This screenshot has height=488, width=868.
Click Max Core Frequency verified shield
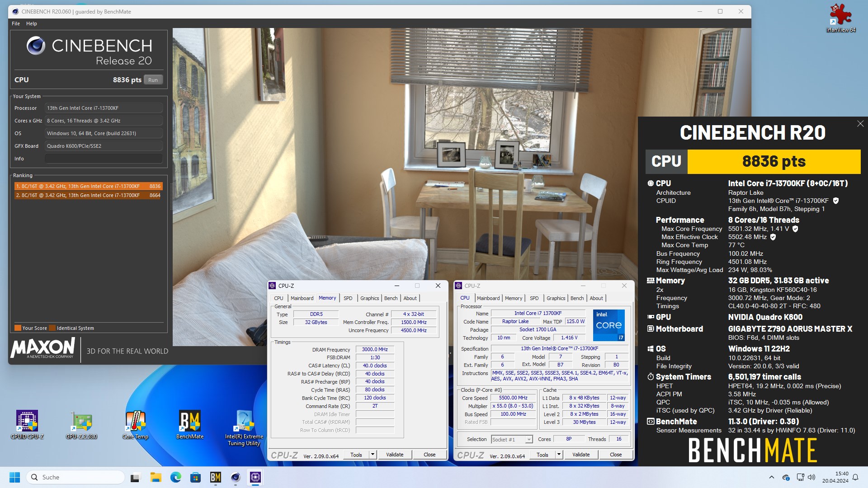click(x=795, y=229)
